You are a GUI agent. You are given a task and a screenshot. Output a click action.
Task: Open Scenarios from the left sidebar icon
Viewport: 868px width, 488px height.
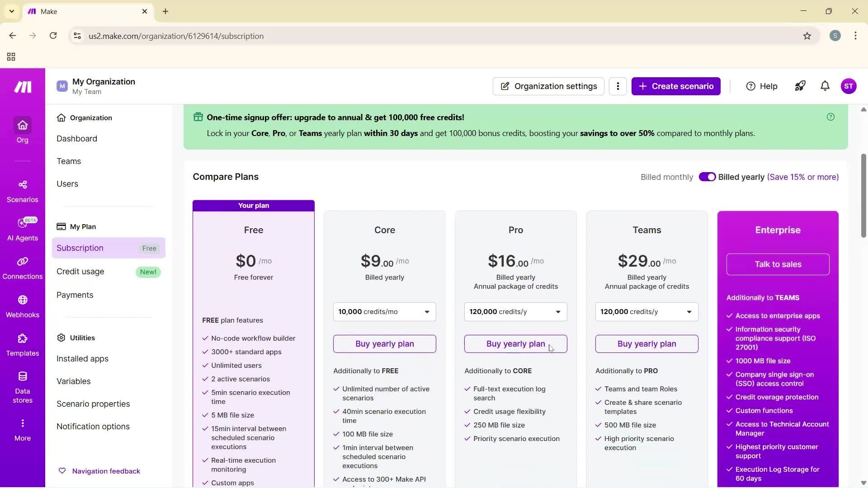tap(22, 190)
